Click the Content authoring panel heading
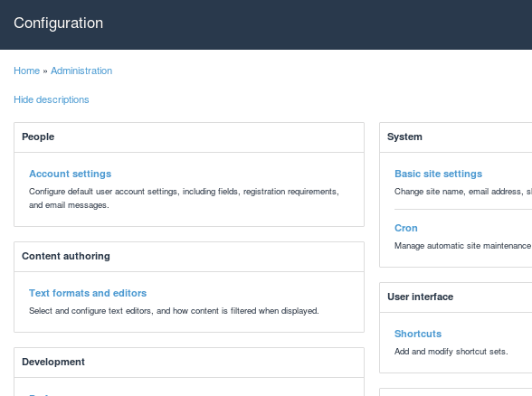This screenshot has height=396, width=532. 66,256
